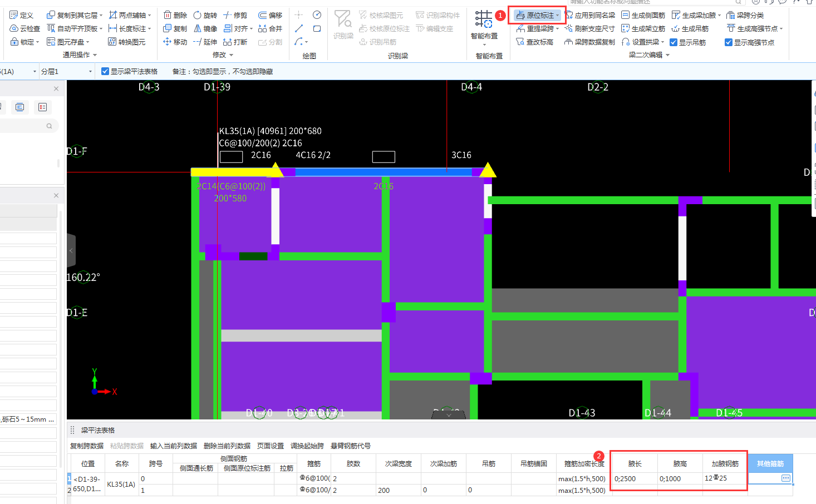Select 箍筋 column header
Viewport: 816px width, 504px height.
314,463
